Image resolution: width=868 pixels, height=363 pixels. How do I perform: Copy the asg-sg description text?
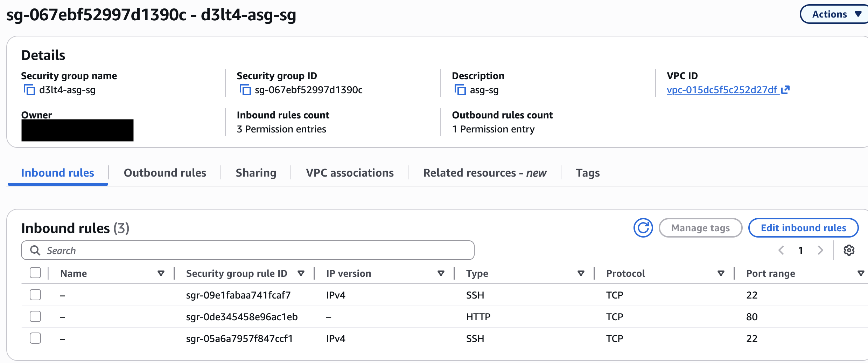tap(460, 90)
